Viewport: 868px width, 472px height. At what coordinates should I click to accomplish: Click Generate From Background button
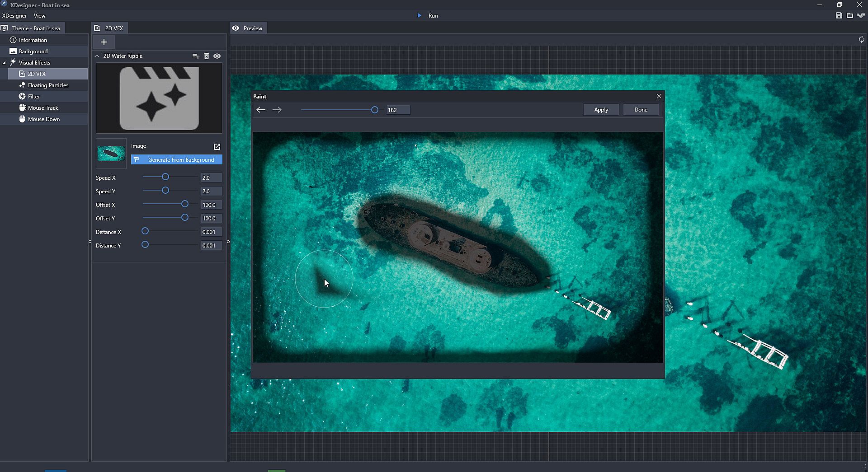[177, 160]
